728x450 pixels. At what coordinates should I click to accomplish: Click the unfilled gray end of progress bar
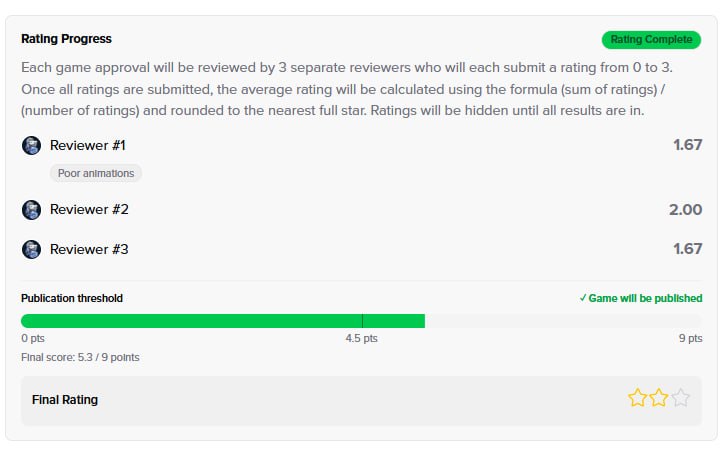click(x=563, y=321)
